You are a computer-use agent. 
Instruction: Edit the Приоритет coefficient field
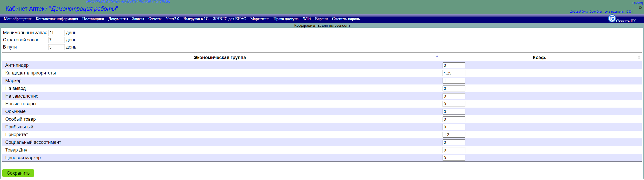point(454,135)
